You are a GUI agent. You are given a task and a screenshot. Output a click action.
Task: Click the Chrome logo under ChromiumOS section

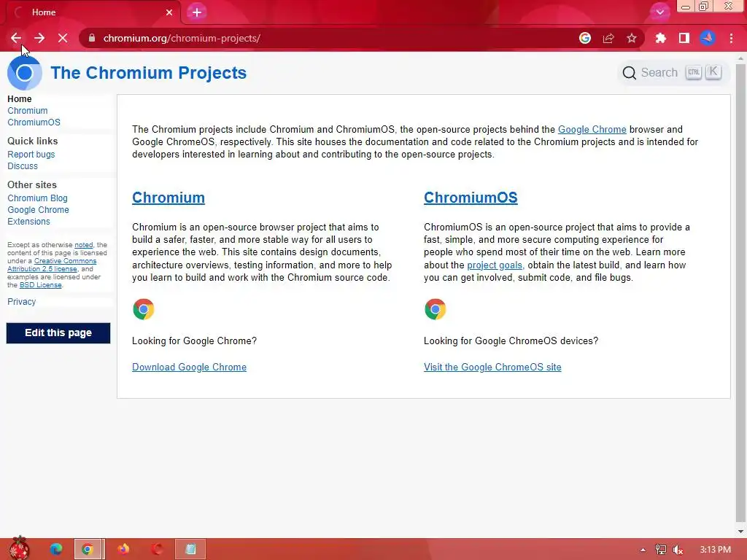point(435,309)
